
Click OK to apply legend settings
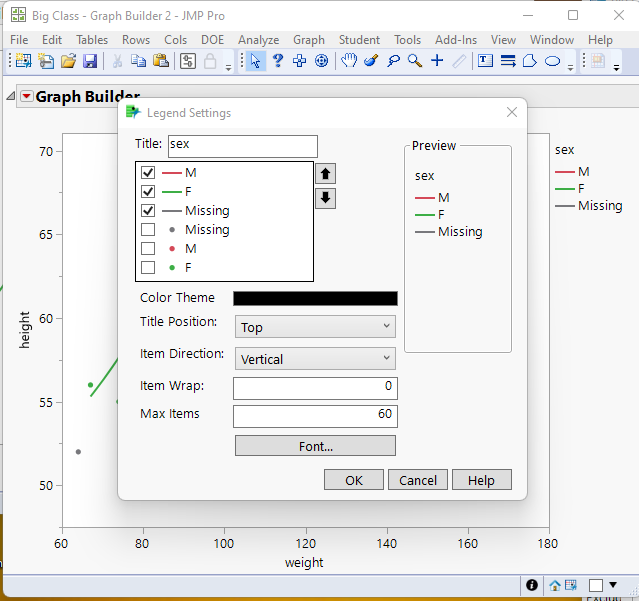354,480
